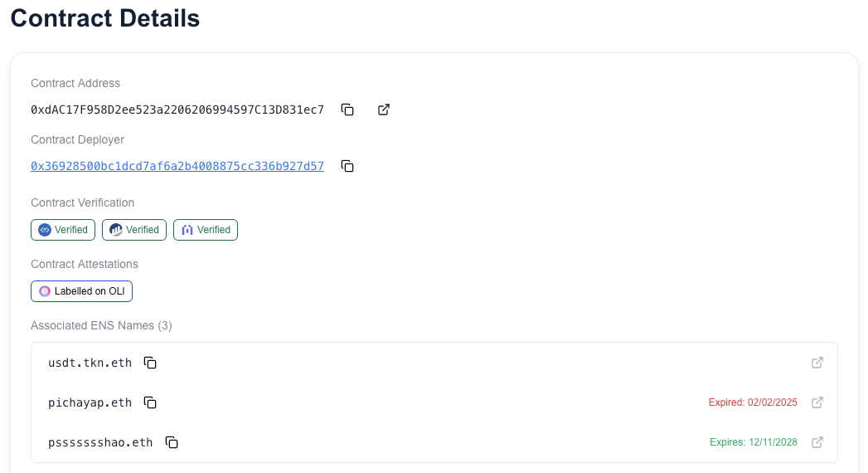Image resolution: width=868 pixels, height=473 pixels.
Task: Open contract address in external explorer
Action: pyautogui.click(x=384, y=110)
